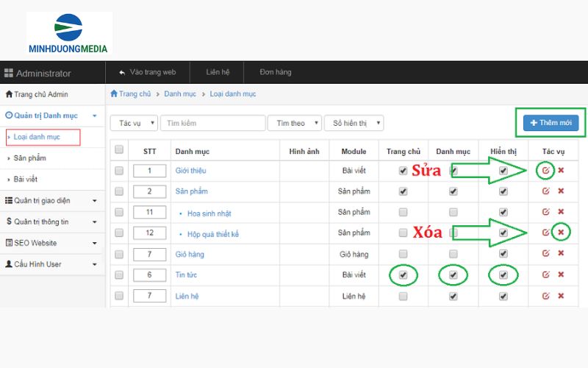The height and width of the screenshot is (368, 588).
Task: Click the edit icon for Giới thiệu row
Action: (x=545, y=171)
